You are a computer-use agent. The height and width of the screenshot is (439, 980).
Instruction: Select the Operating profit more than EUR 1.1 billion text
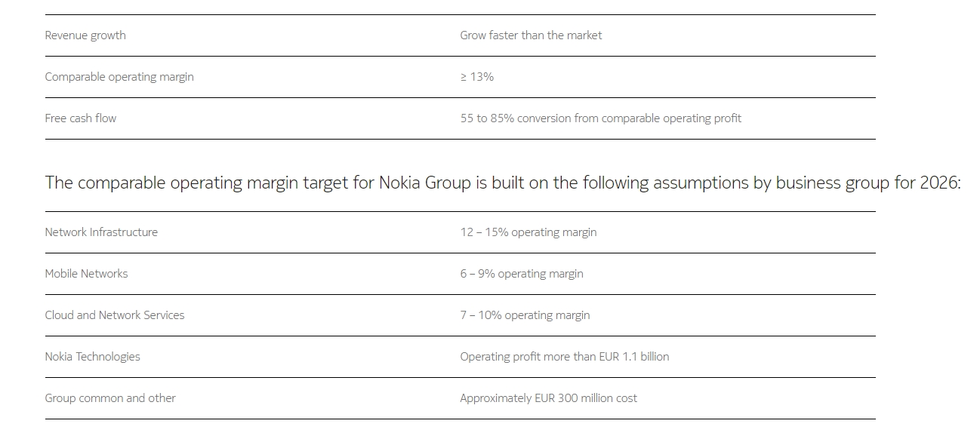coord(564,357)
